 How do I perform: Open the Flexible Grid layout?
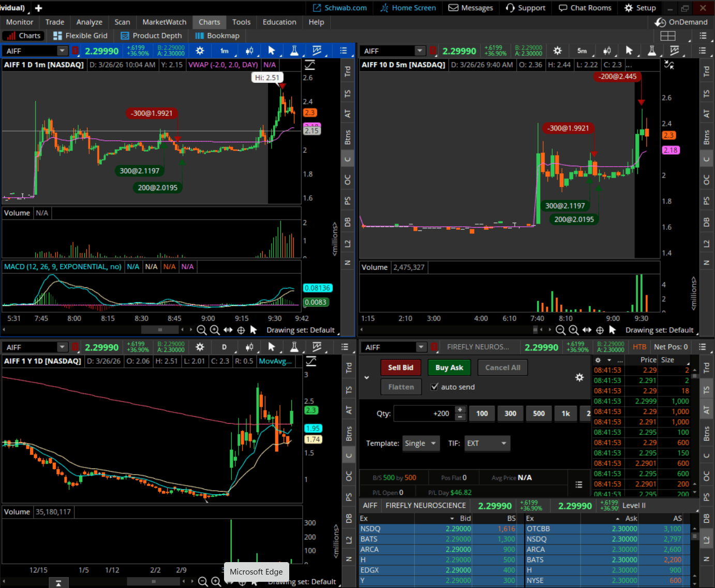pyautogui.click(x=80, y=36)
